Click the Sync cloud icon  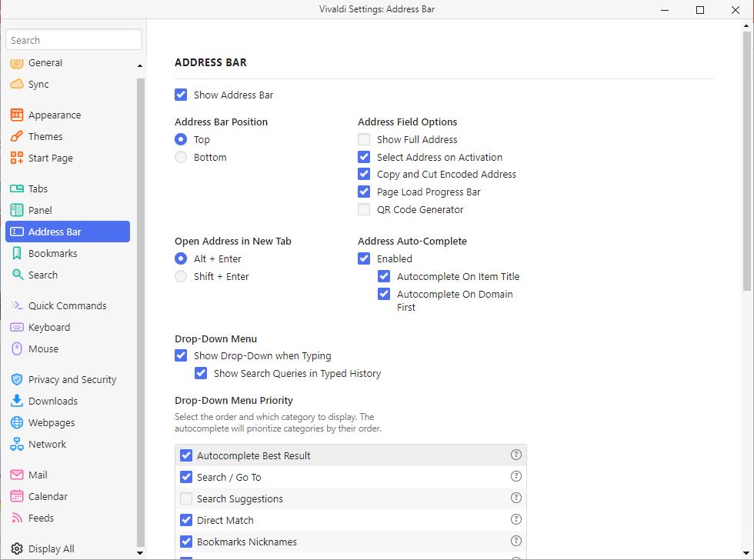pyautogui.click(x=17, y=84)
